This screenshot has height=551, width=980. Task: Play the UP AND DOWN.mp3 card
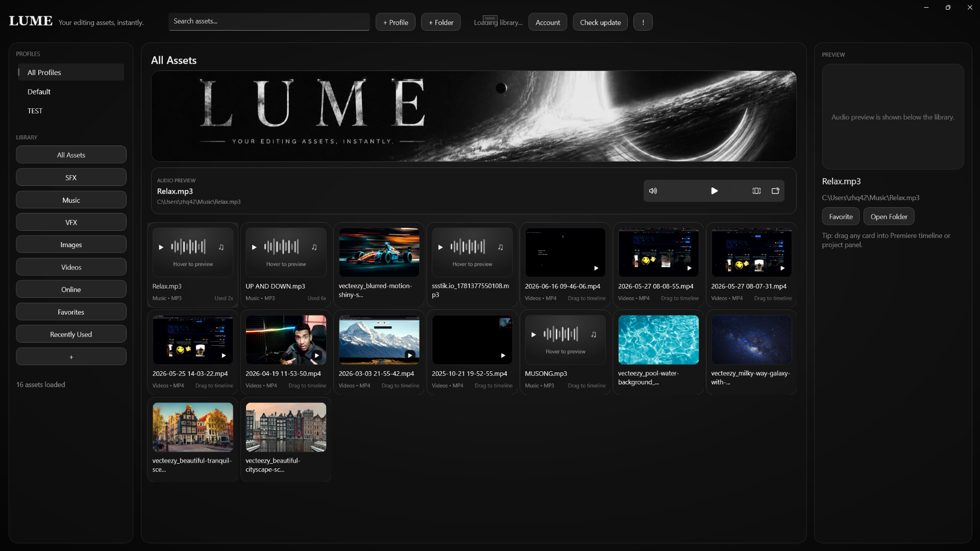(254, 247)
